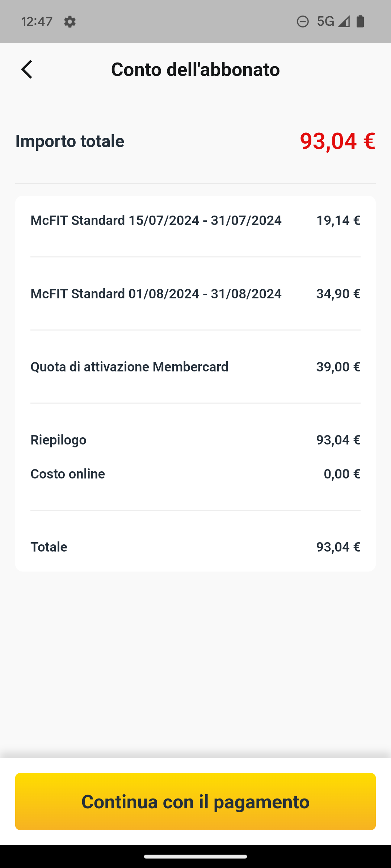
Task: Tap the battery status icon
Action: coord(360,22)
